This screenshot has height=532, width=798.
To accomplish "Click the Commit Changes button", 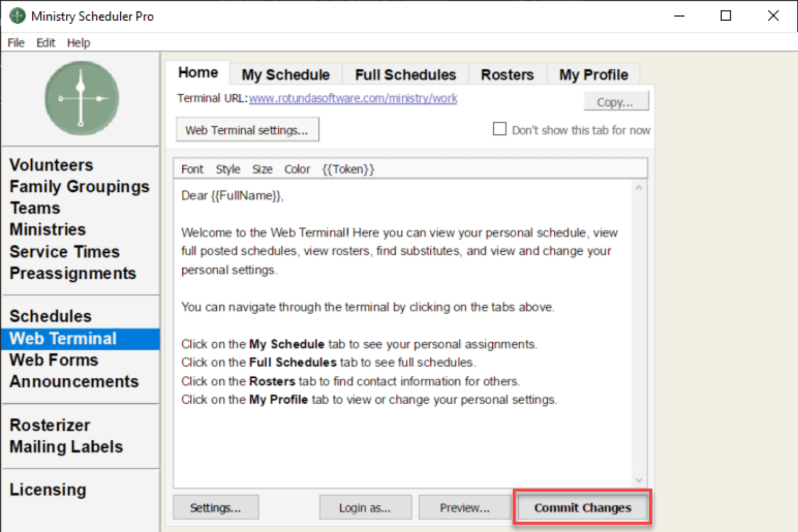I will pos(582,508).
